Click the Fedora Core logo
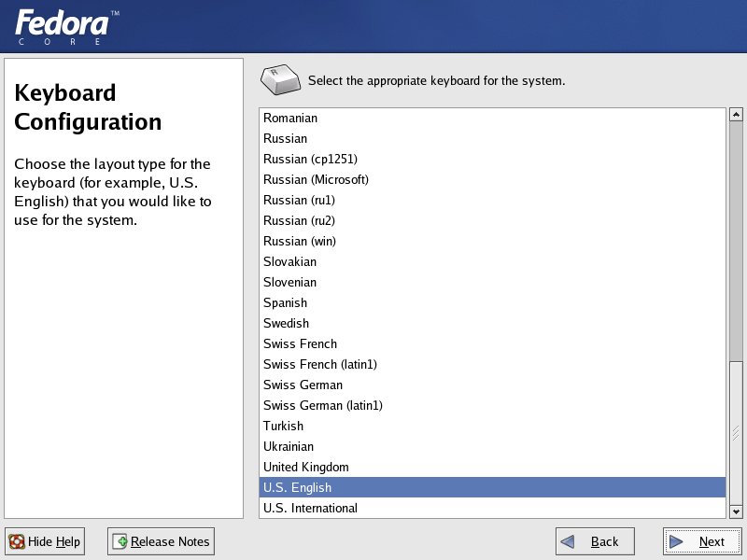The image size is (747, 560). (67, 27)
